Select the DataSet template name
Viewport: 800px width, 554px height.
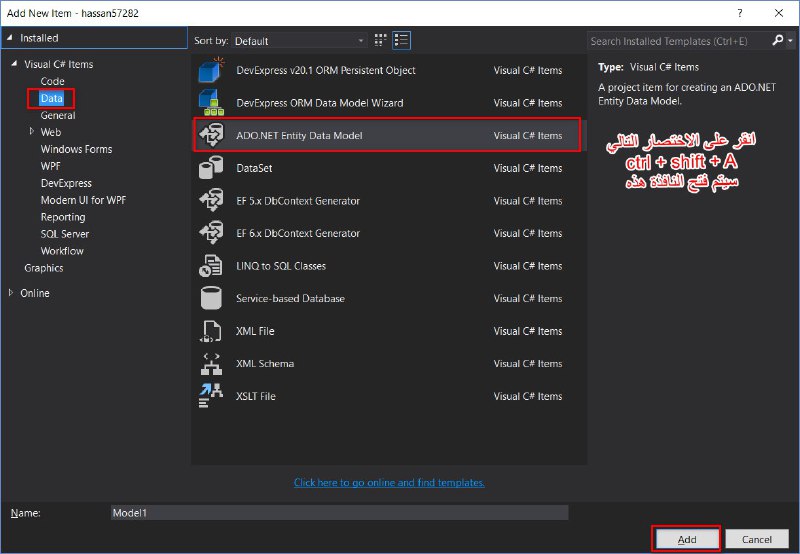pos(254,168)
